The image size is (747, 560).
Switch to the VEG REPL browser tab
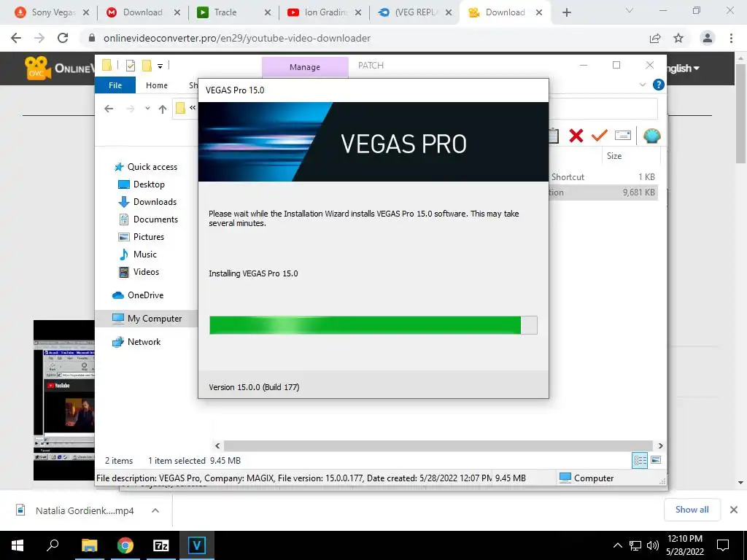point(414,12)
